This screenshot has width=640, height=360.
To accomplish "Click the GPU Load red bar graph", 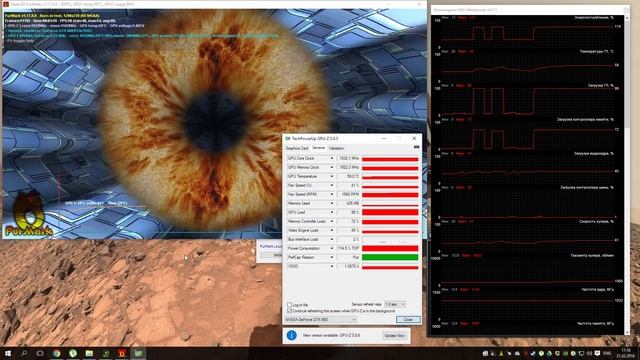I will (x=390, y=212).
